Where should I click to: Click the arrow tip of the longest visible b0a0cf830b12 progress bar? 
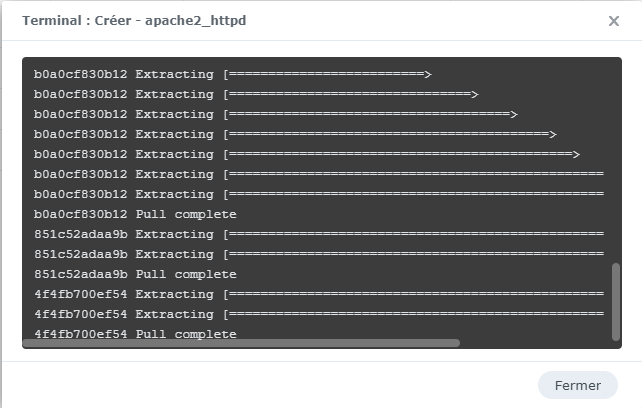(x=576, y=154)
